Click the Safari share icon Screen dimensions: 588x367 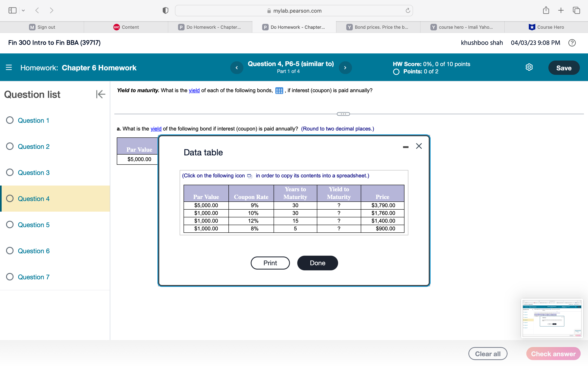coord(546,10)
